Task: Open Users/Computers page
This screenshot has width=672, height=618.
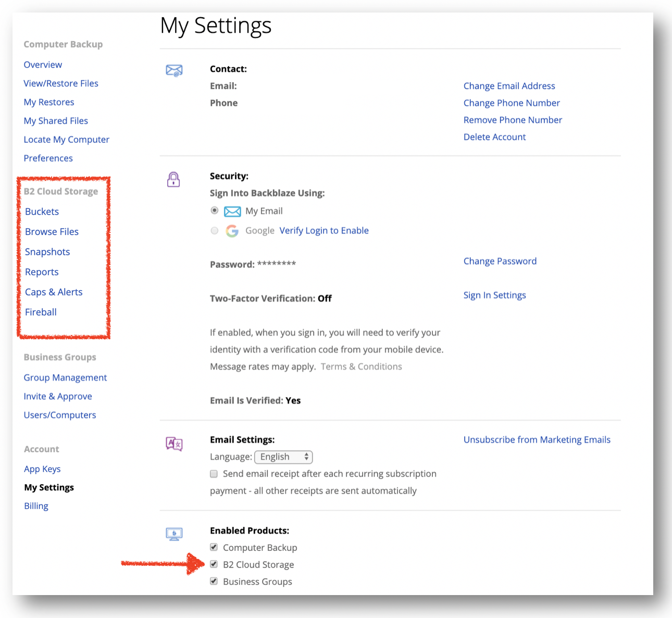Action: tap(60, 415)
